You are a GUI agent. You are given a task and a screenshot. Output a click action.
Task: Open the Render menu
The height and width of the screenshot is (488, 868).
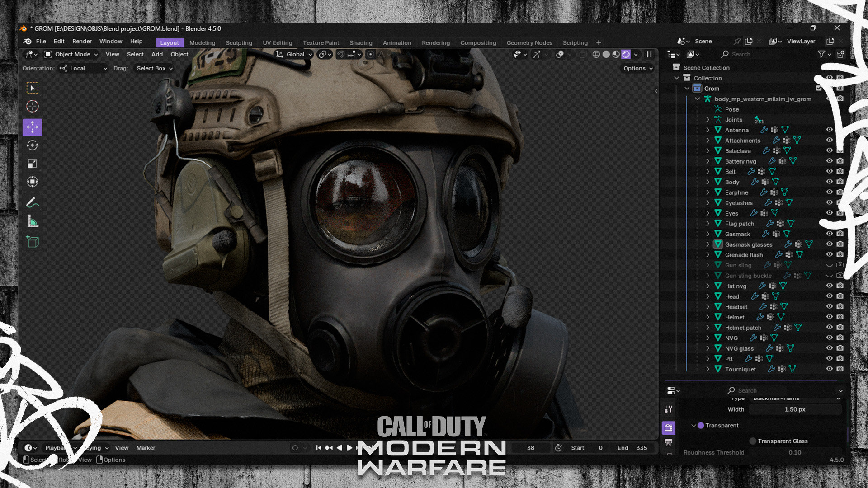pyautogui.click(x=82, y=41)
